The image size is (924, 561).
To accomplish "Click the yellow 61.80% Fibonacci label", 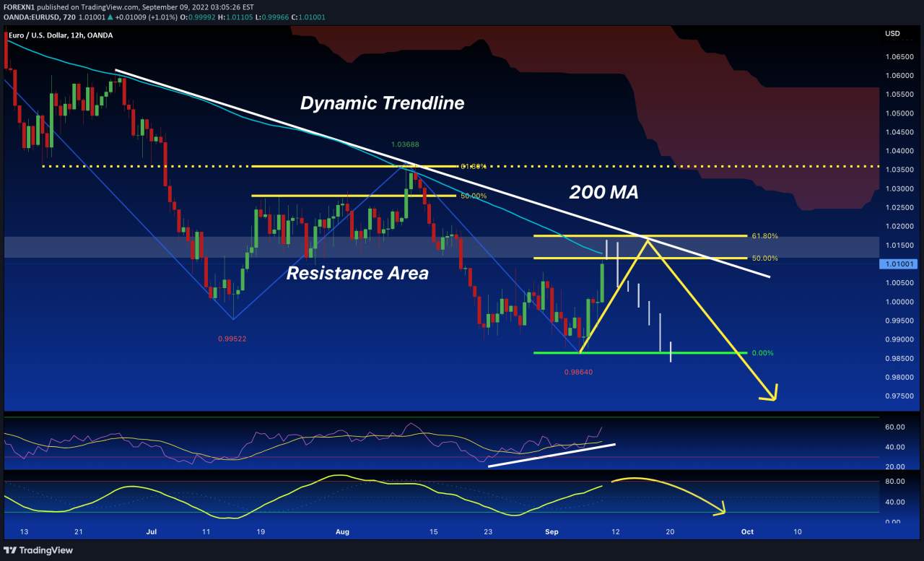I will point(765,235).
